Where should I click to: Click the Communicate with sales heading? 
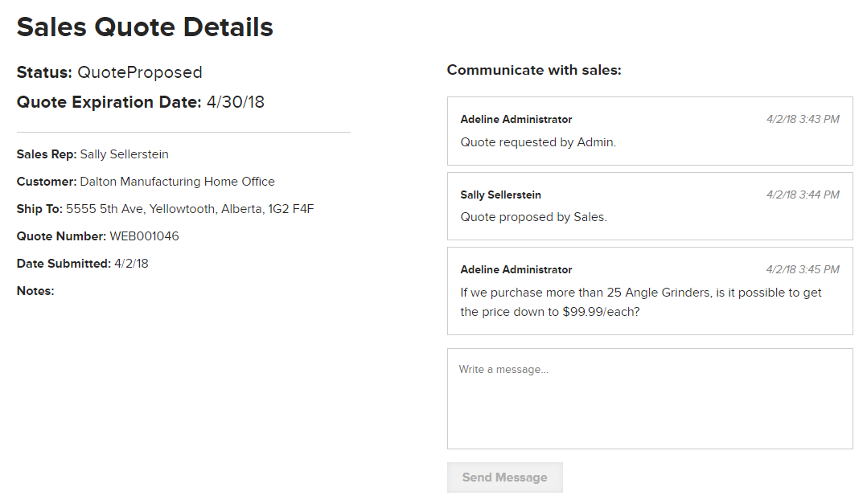(x=534, y=70)
